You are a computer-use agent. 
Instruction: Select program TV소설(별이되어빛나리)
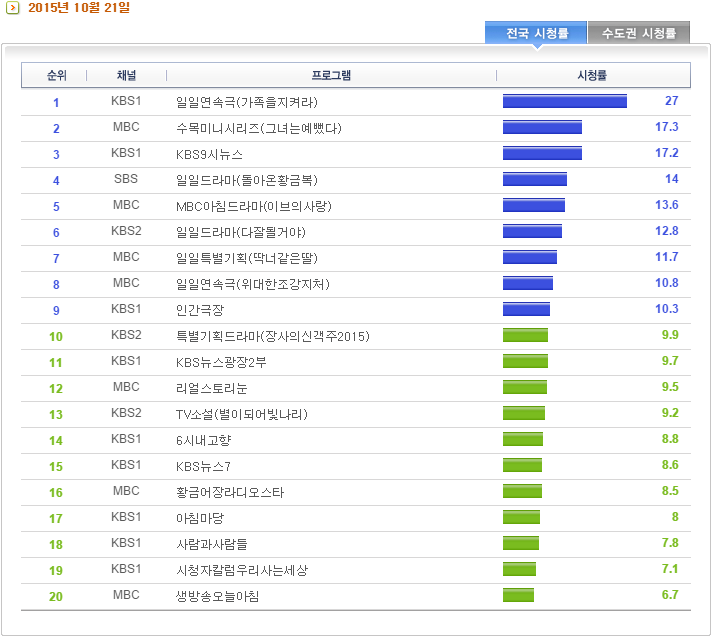click(x=242, y=415)
